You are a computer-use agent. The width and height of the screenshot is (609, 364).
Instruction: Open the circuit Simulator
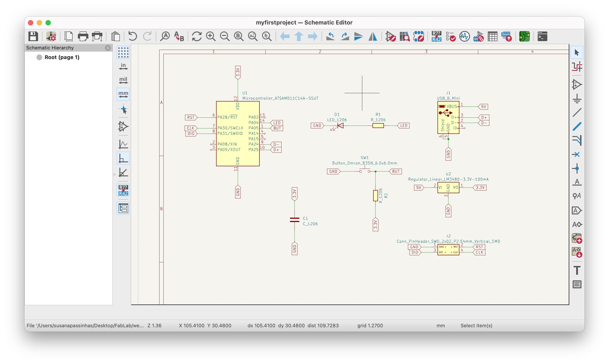pyautogui.click(x=465, y=36)
